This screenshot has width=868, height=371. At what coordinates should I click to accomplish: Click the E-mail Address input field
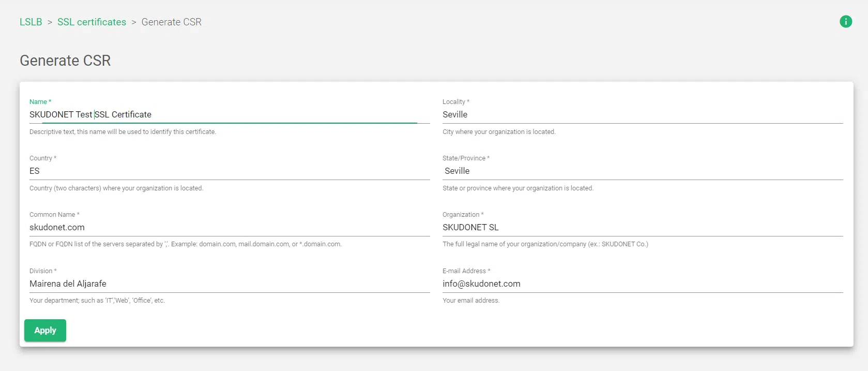coord(643,284)
